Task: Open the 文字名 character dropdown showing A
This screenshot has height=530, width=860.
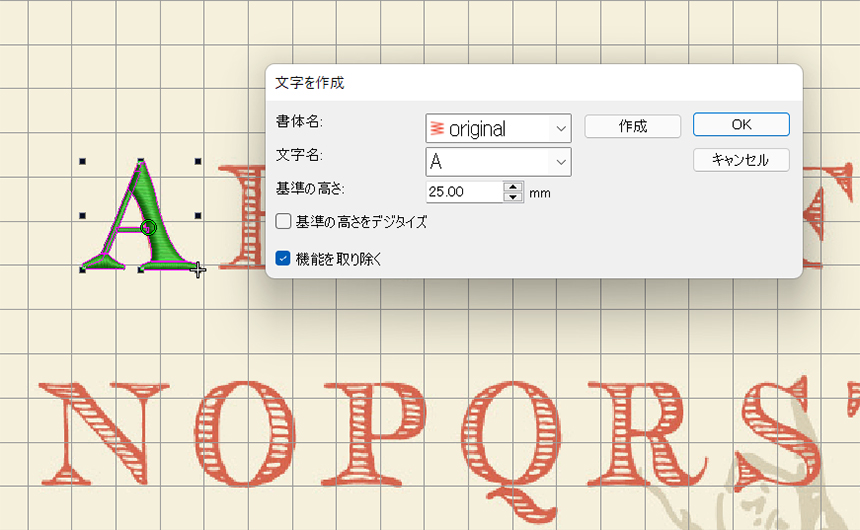Action: click(x=498, y=162)
